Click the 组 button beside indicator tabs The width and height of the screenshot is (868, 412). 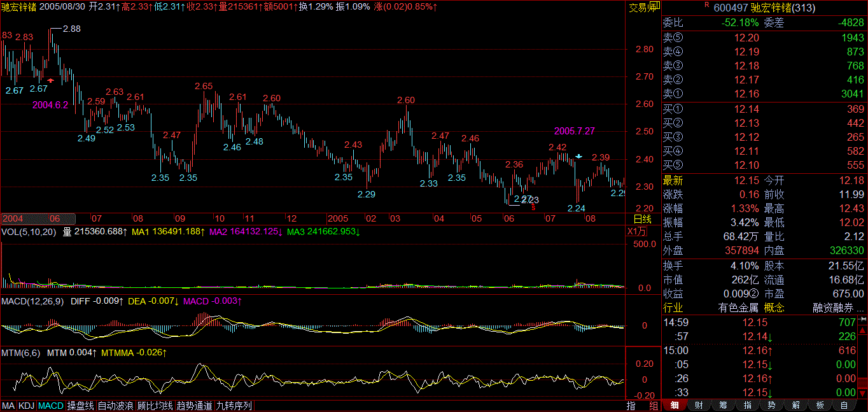(x=653, y=406)
